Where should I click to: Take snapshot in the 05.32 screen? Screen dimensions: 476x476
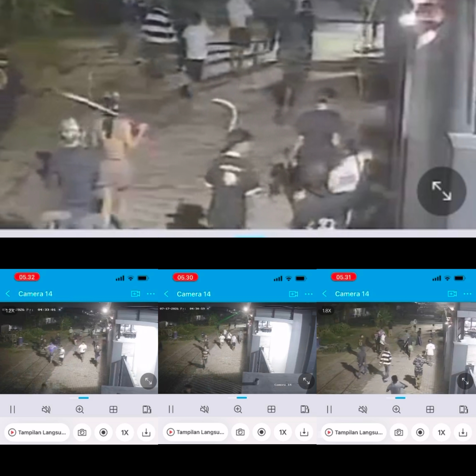(x=82, y=432)
